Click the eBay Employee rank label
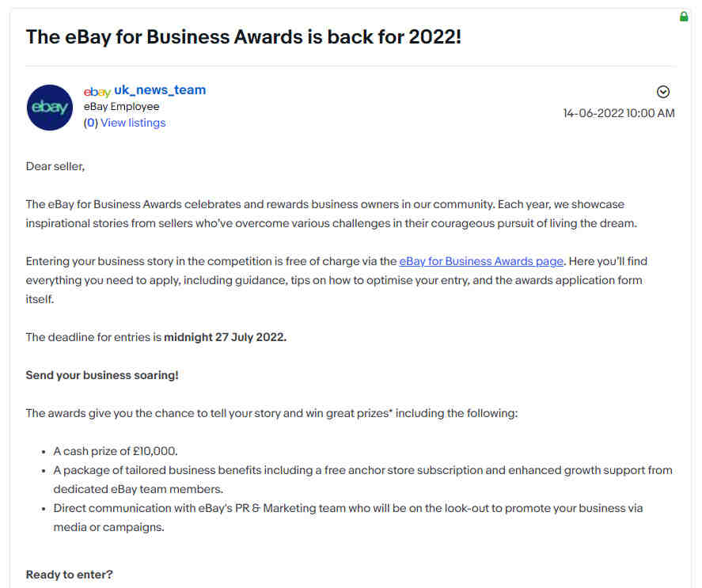 tap(121, 107)
